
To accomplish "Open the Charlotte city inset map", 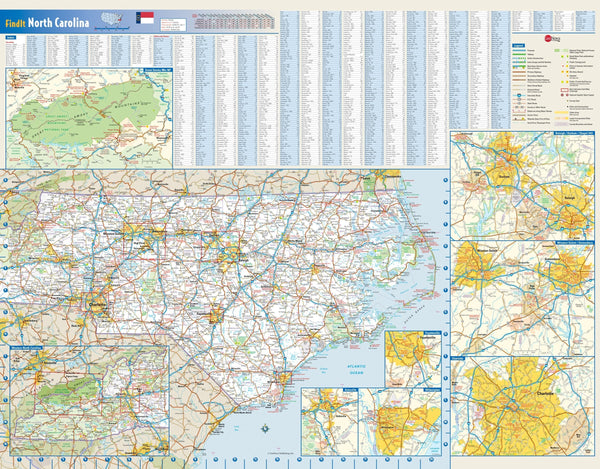I will pyautogui.click(x=522, y=406).
